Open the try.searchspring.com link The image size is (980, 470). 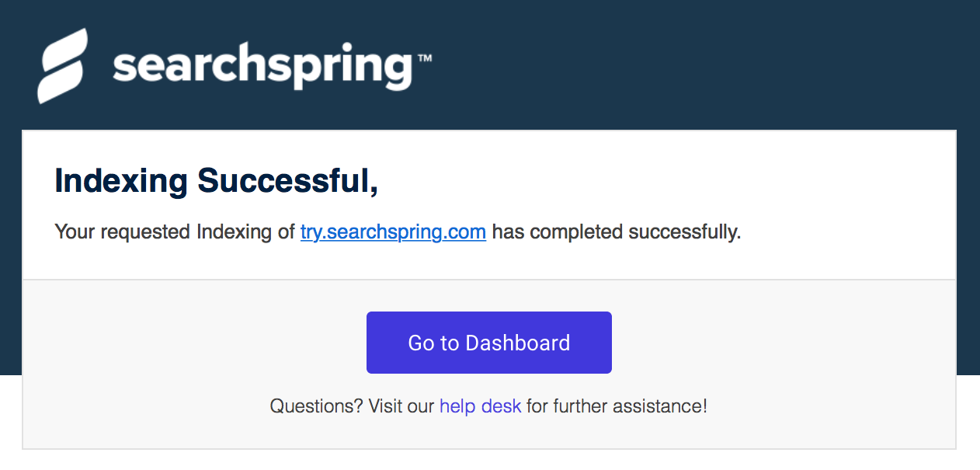tap(393, 232)
